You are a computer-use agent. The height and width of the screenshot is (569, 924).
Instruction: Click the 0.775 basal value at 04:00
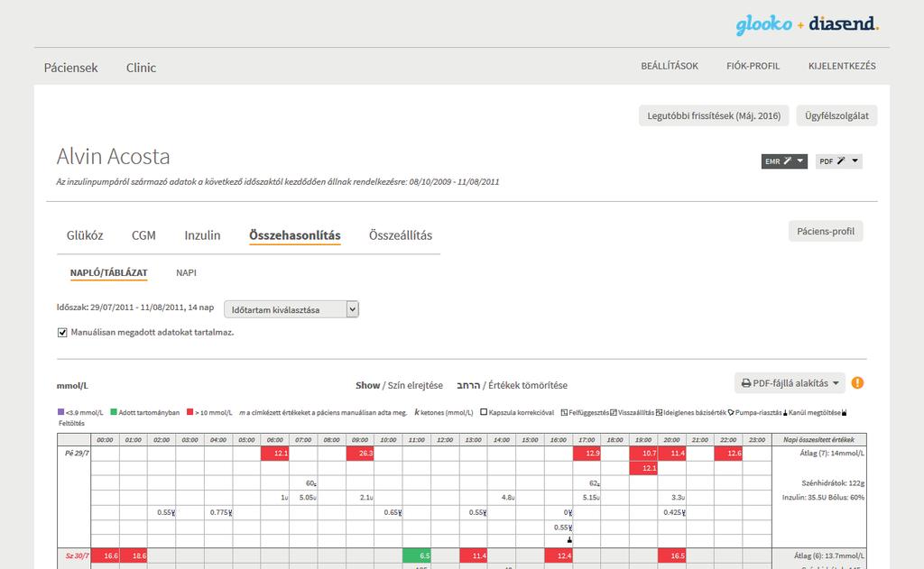coord(221,512)
